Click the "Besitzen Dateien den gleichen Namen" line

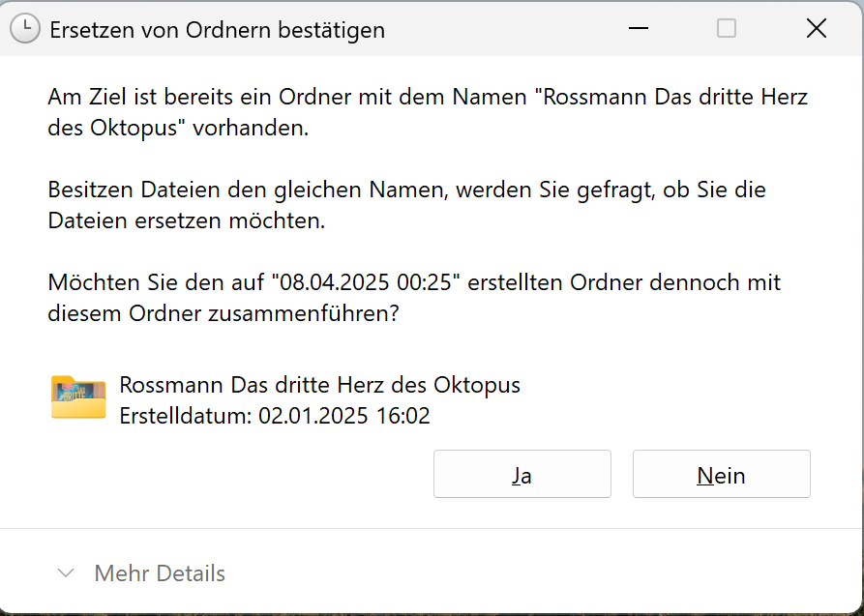tap(406, 191)
